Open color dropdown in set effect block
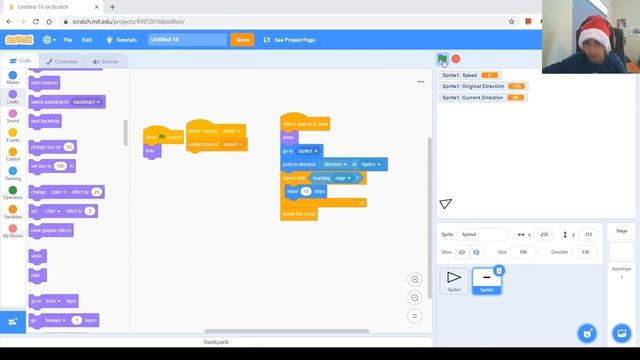The height and width of the screenshot is (360, 640). coord(53,211)
